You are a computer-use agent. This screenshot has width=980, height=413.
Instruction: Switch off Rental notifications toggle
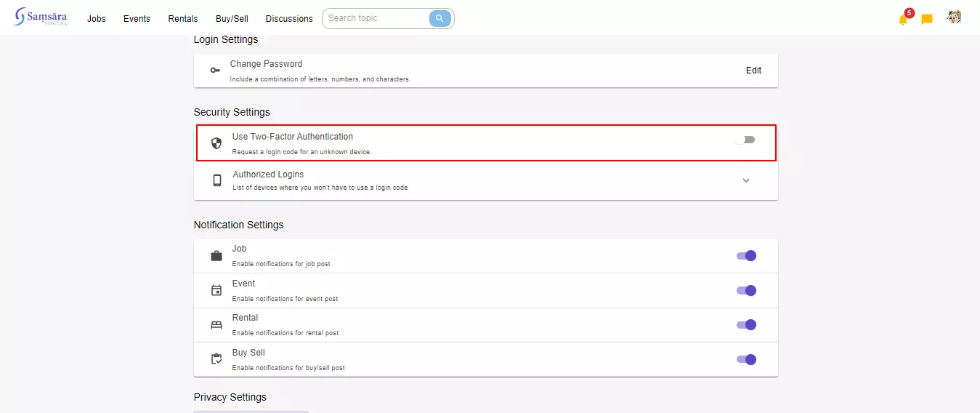tap(746, 325)
